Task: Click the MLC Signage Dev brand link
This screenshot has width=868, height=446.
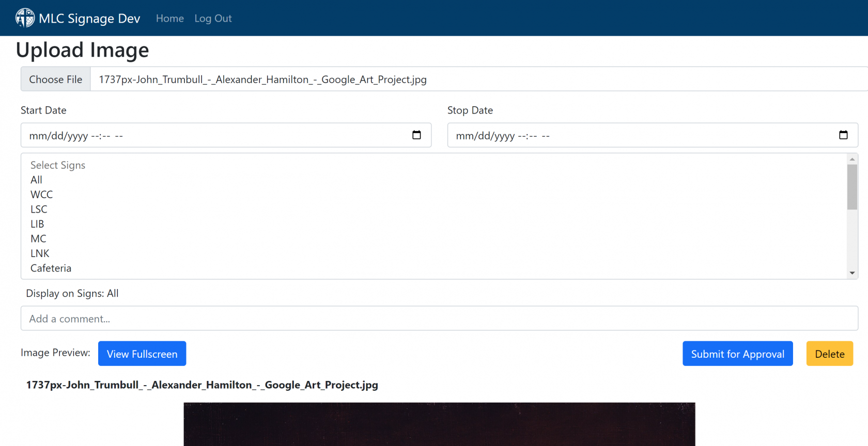Action: tap(78, 18)
